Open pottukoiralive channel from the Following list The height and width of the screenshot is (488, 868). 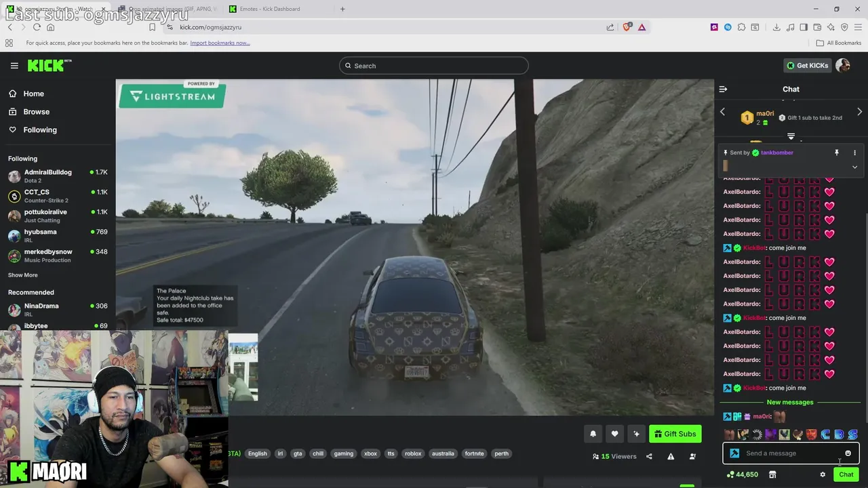coord(58,216)
